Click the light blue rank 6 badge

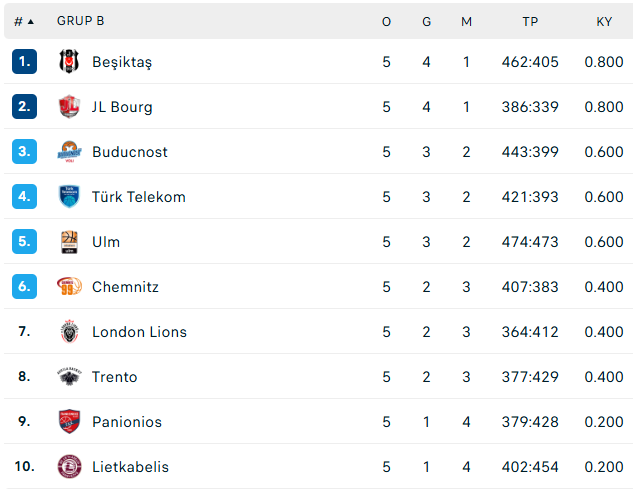25,287
